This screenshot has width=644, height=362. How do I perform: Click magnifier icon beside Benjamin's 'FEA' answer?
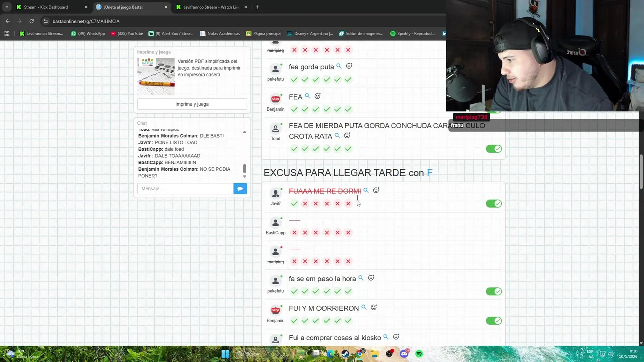point(307,96)
